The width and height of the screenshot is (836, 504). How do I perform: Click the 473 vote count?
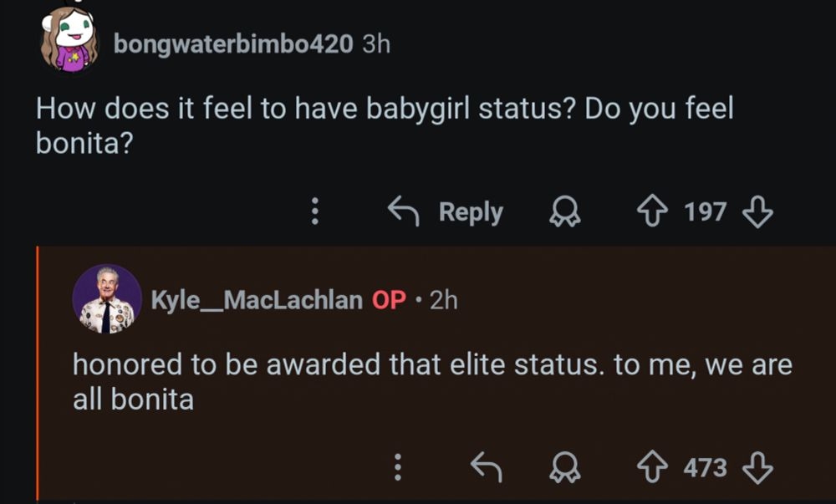click(x=705, y=467)
